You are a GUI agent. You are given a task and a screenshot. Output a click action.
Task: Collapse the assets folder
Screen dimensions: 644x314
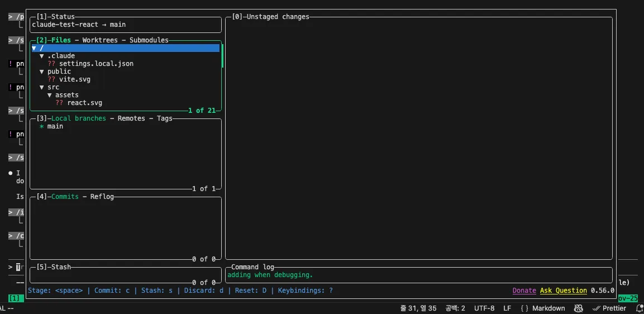[50, 95]
